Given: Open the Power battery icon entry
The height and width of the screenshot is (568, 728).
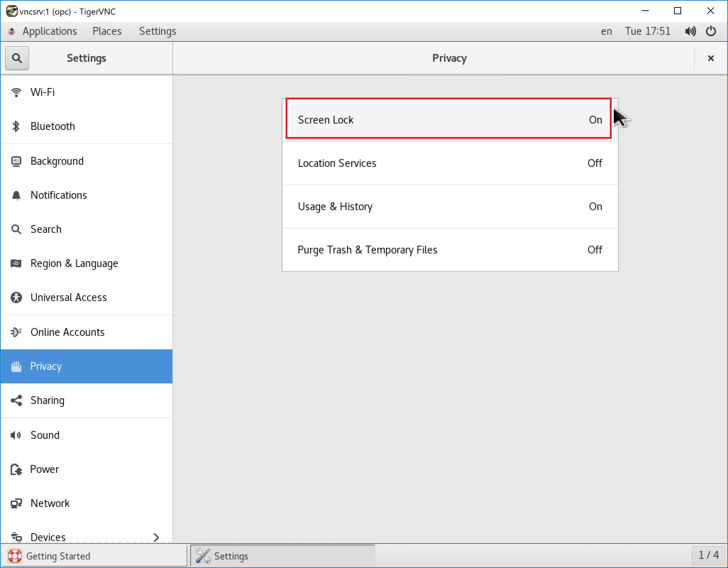Looking at the screenshot, I should (x=16, y=469).
